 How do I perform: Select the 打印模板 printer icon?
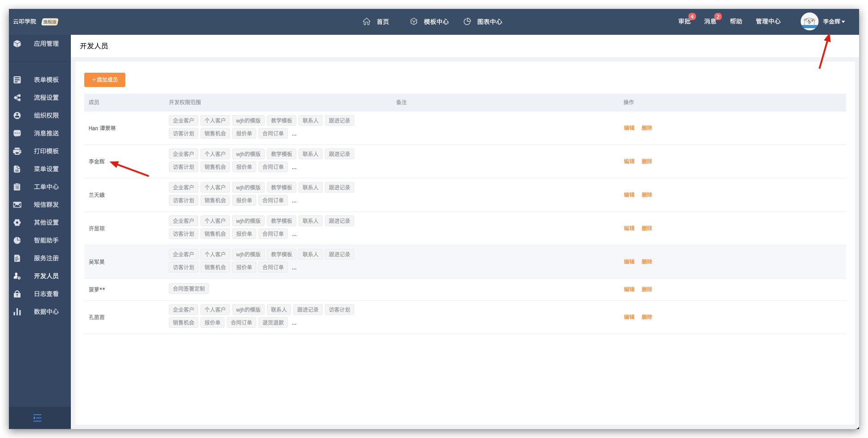pos(17,151)
